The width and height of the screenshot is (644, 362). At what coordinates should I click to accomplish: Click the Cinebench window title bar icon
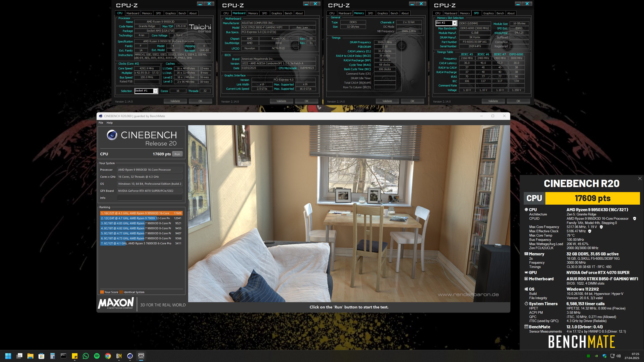(101, 116)
